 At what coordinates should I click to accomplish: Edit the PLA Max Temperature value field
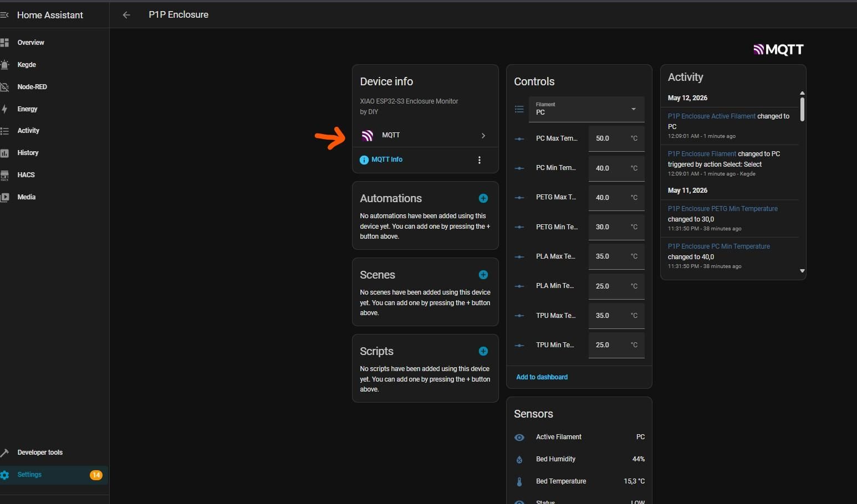616,256
